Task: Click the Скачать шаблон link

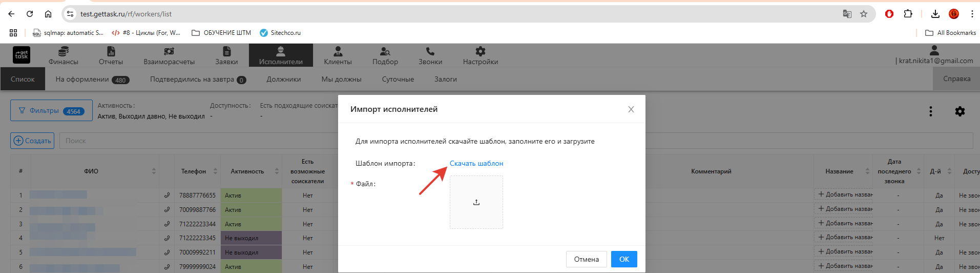Action: [x=476, y=163]
